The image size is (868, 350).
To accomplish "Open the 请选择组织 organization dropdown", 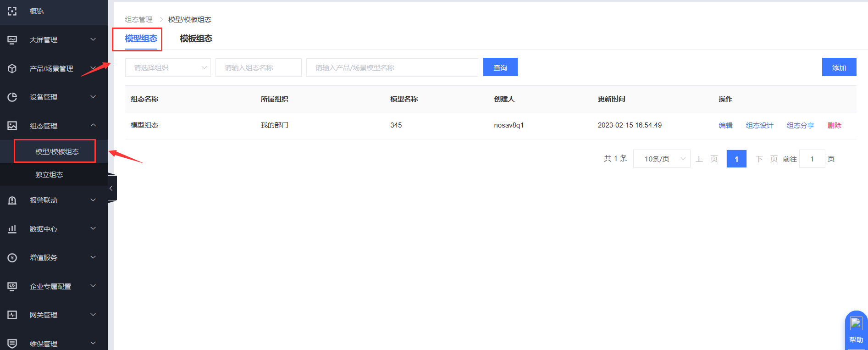I will click(x=168, y=67).
